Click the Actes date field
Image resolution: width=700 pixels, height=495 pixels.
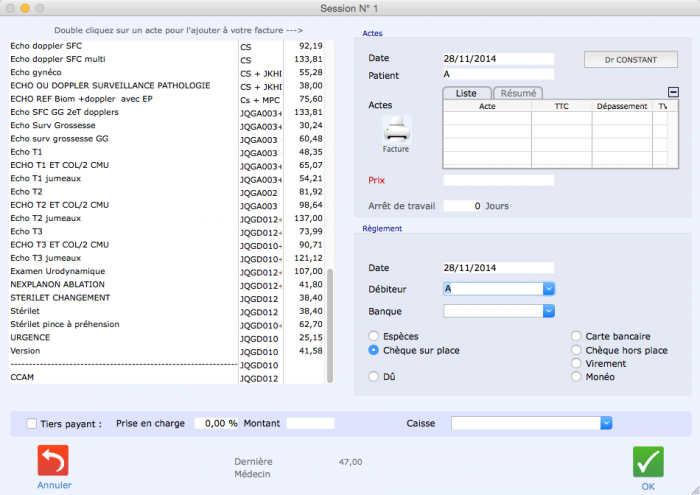[x=498, y=58]
